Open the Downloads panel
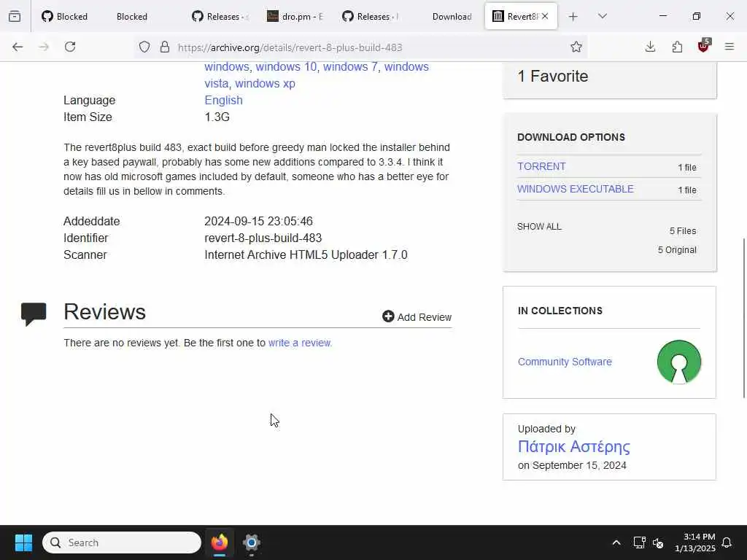This screenshot has width=747, height=560. pos(650,47)
